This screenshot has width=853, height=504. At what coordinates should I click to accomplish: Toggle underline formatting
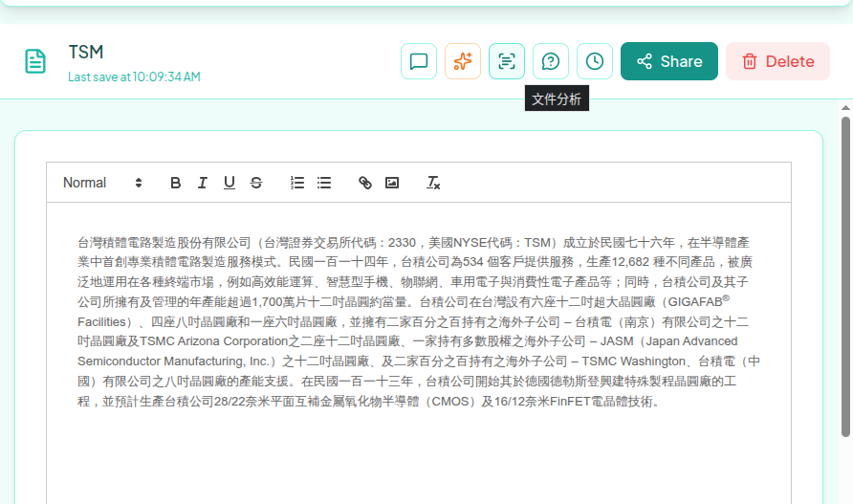coord(230,183)
